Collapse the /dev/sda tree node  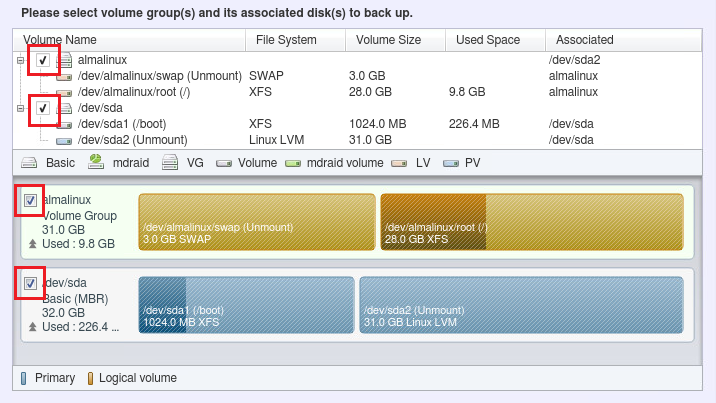[19, 108]
